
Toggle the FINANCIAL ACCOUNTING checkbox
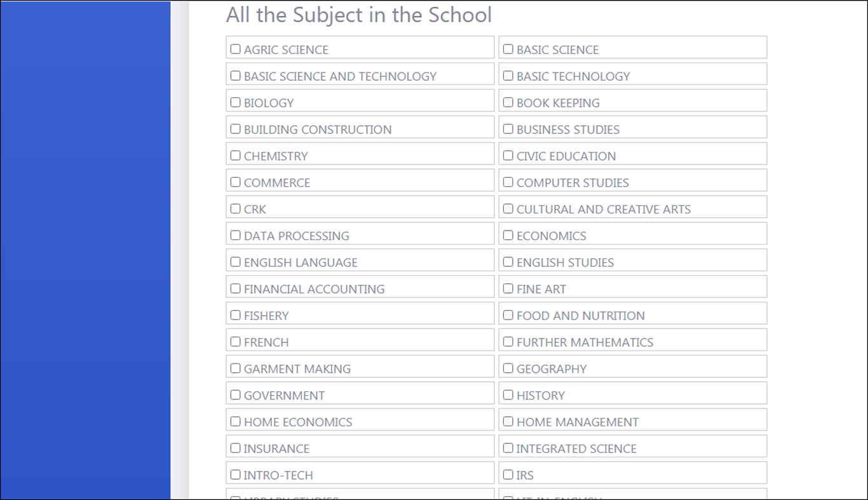pyautogui.click(x=235, y=288)
